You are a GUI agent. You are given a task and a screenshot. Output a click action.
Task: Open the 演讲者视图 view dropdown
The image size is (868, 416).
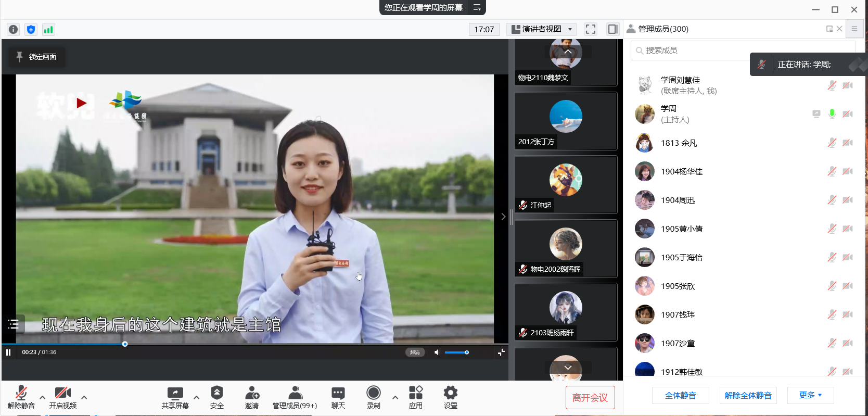point(542,29)
